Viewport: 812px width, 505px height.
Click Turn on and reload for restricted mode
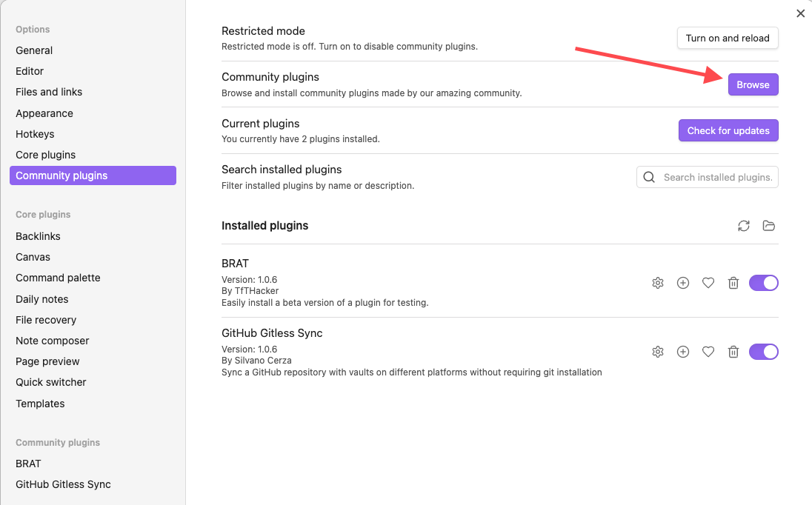[728, 38]
